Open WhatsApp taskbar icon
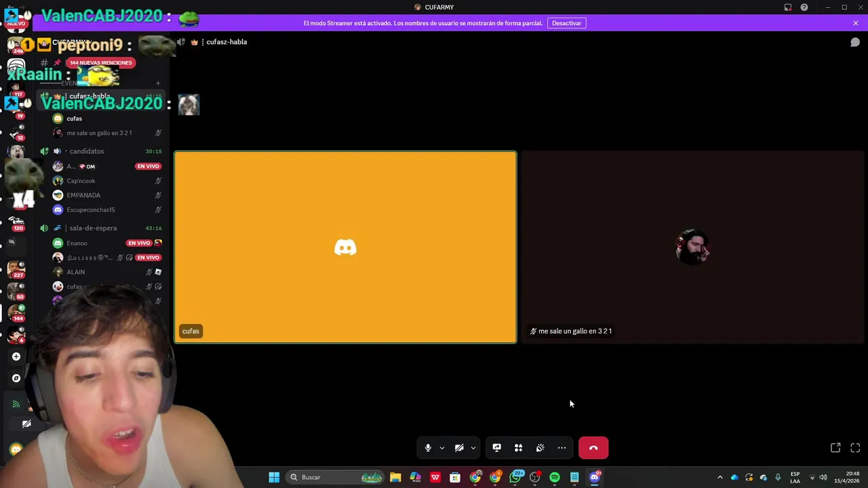The height and width of the screenshot is (488, 868). pos(515,477)
